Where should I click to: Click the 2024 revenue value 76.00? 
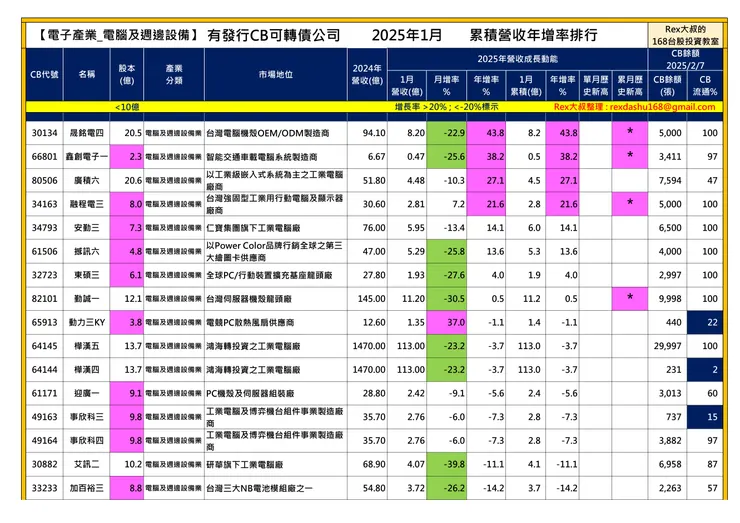tap(374, 228)
